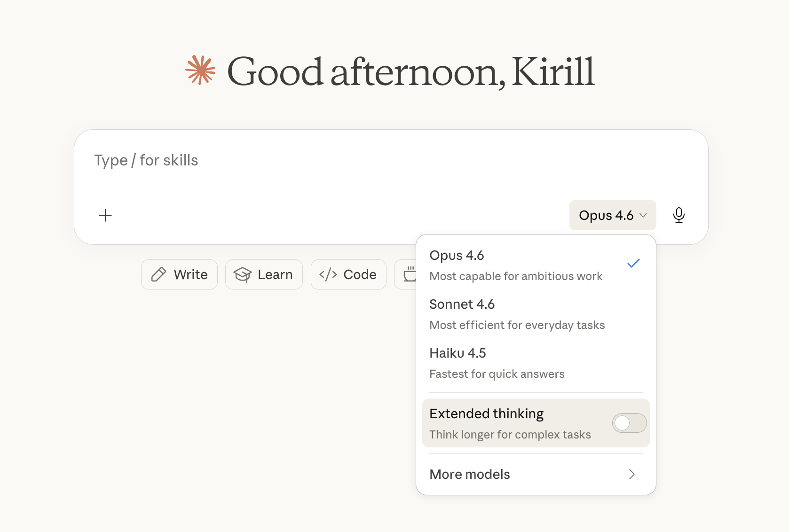
Task: Click the partially hidden coffee cup icon
Action: coord(410,274)
